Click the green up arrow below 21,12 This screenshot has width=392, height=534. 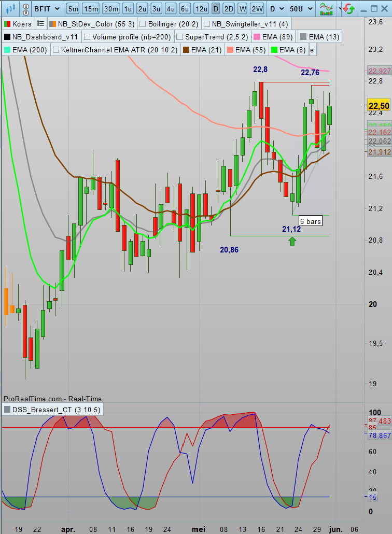pos(292,241)
